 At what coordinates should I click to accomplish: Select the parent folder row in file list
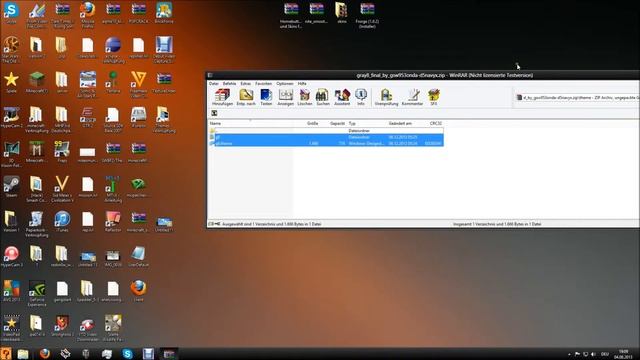click(x=326, y=131)
